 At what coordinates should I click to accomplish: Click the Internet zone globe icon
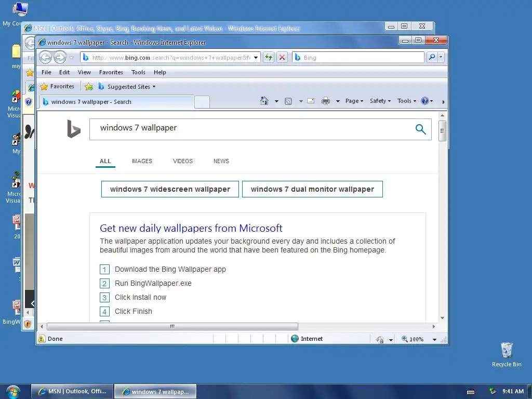[x=295, y=339]
